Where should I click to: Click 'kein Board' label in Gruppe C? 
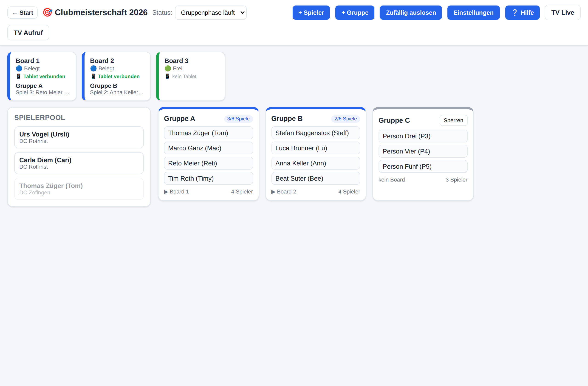[x=392, y=180]
